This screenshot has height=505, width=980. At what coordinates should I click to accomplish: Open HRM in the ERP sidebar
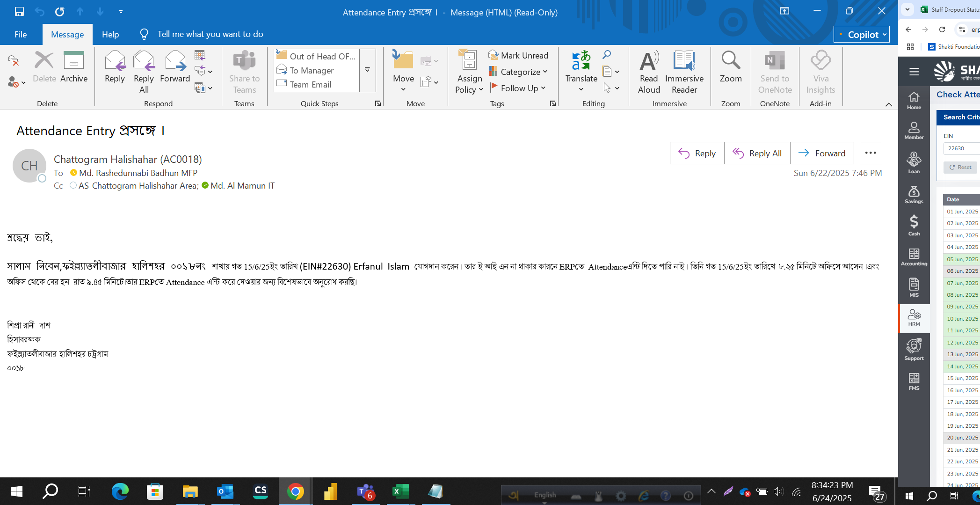[x=914, y=318]
